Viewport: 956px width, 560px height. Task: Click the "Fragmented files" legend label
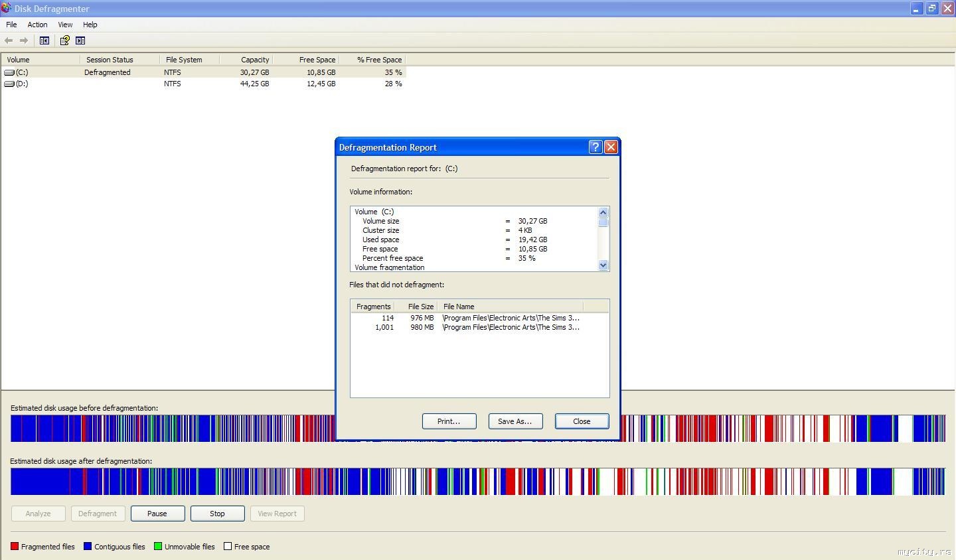[x=48, y=547]
